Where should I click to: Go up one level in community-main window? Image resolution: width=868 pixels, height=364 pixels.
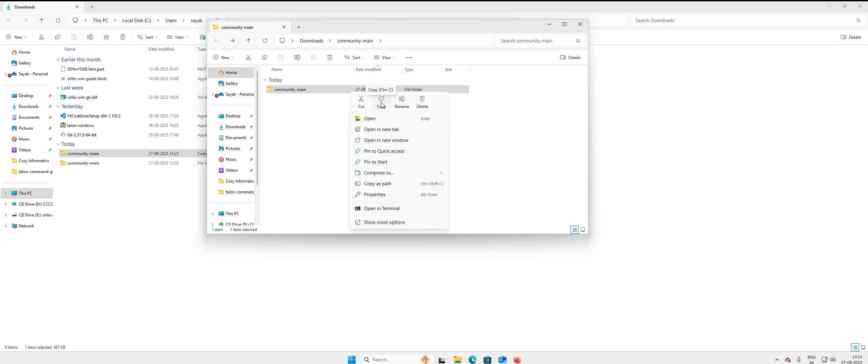(249, 41)
